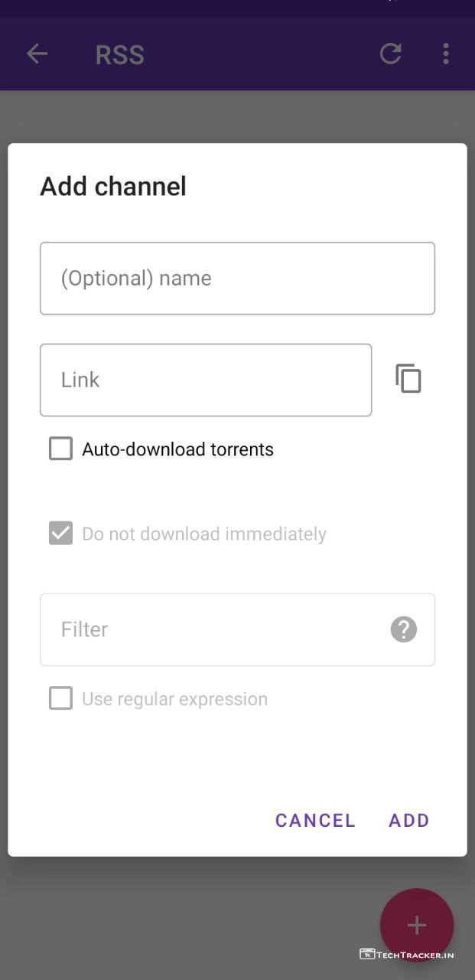Click into the Link text field
This screenshot has height=980, width=475.
click(x=205, y=380)
